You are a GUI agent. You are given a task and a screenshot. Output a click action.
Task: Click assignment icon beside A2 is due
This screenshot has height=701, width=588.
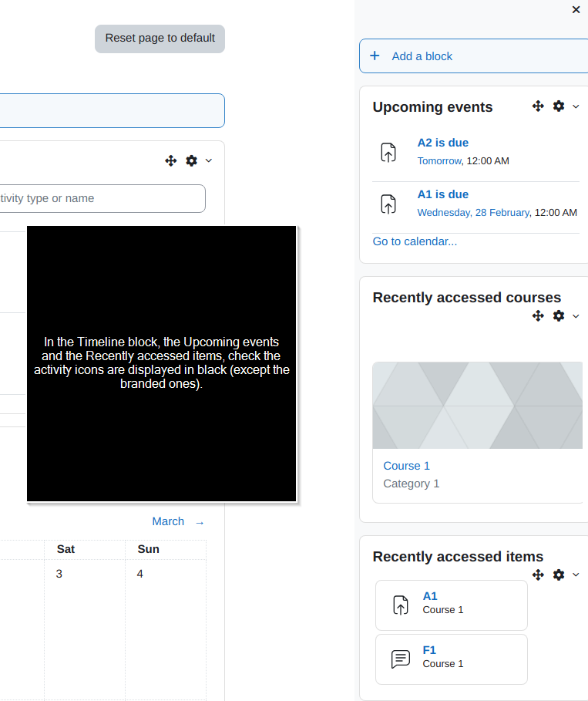pyautogui.click(x=388, y=152)
